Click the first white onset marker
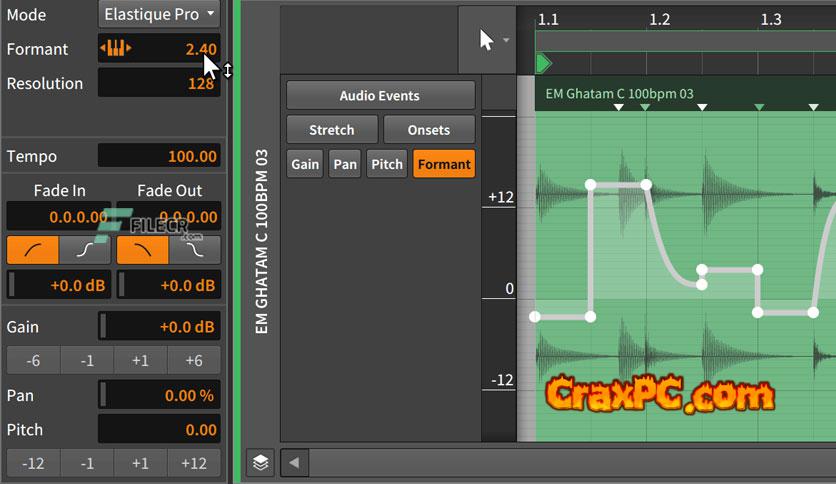The height and width of the screenshot is (484, 836). (618, 107)
